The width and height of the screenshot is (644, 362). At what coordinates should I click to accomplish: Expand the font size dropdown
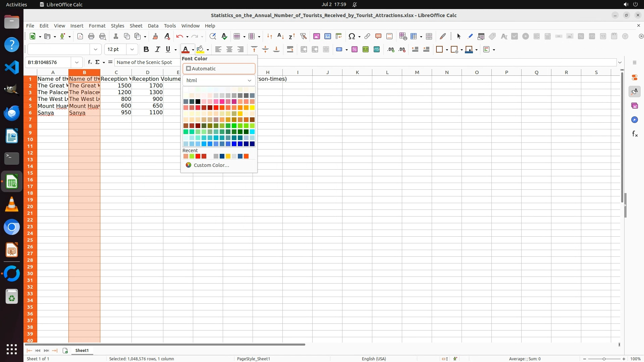point(132,50)
